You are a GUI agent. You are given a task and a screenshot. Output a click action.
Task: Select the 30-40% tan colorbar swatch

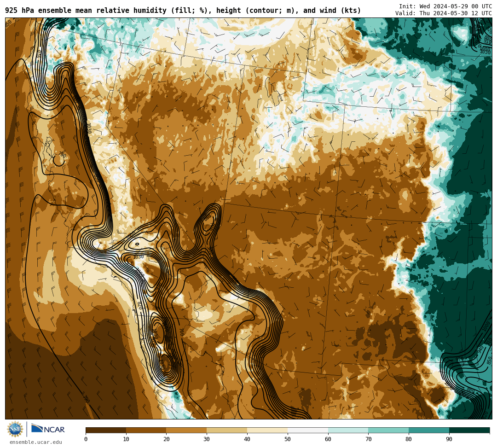click(227, 430)
